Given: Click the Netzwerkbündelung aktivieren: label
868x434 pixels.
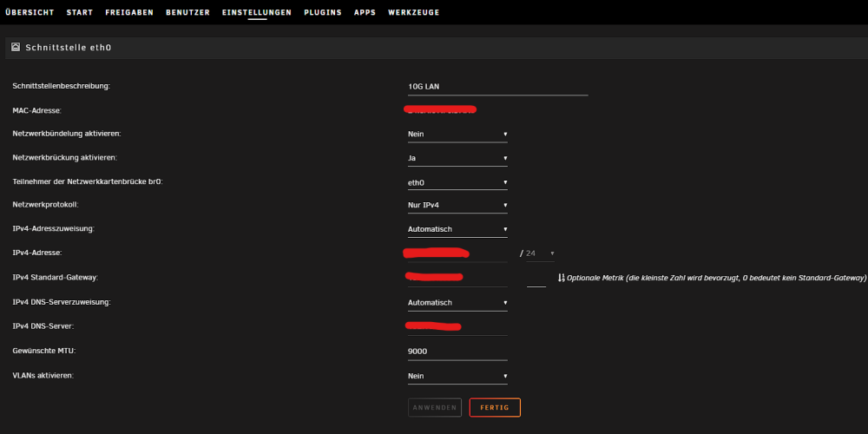Looking at the screenshot, I should (x=67, y=134).
